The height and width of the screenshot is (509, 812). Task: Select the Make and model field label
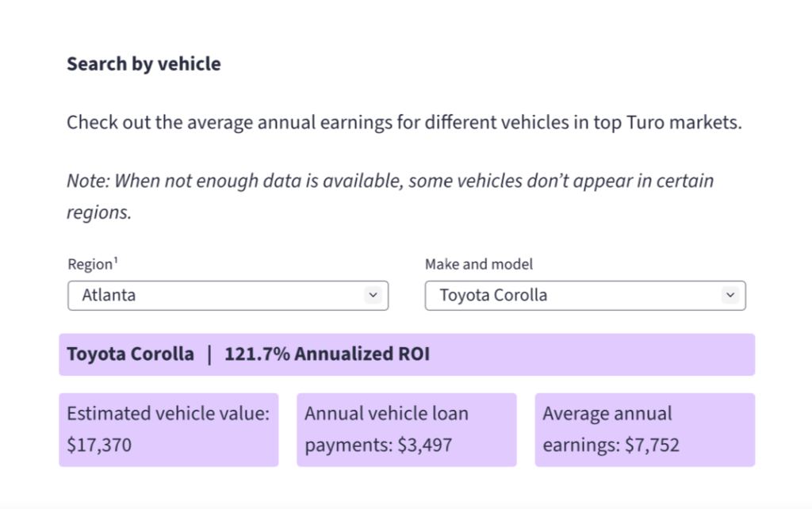[478, 263]
